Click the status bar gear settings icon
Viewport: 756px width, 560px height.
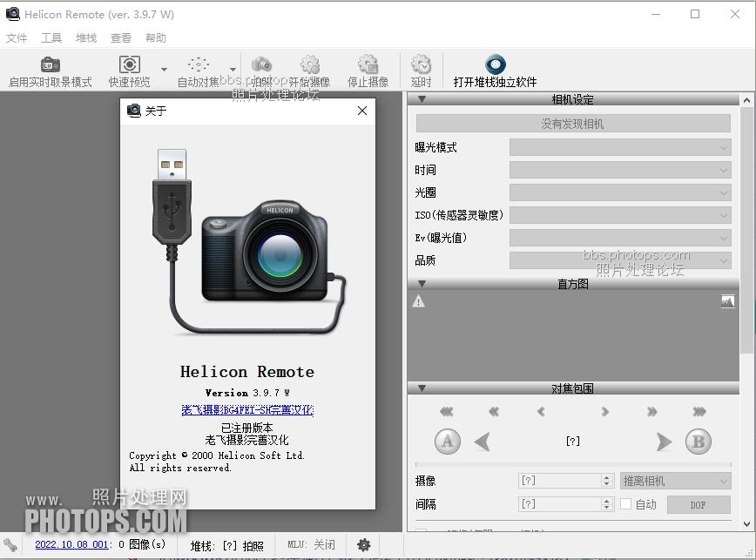(363, 545)
